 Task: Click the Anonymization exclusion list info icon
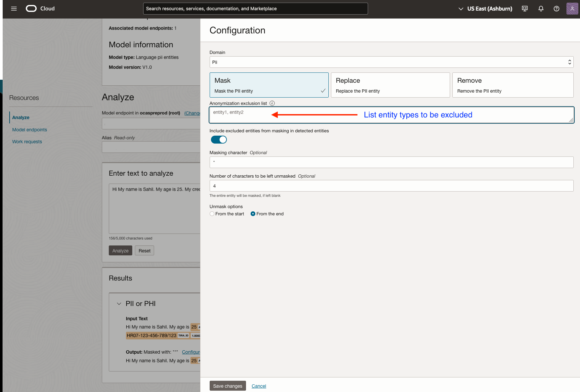[272, 103]
